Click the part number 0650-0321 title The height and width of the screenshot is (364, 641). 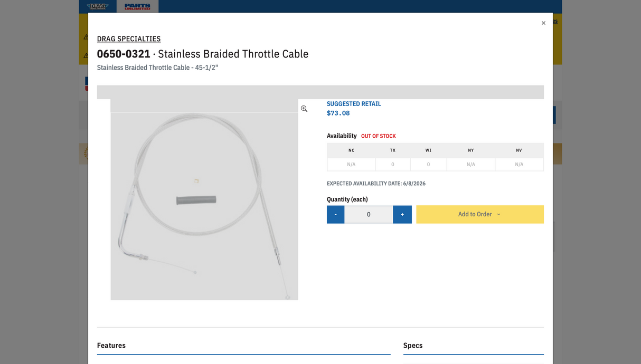pyautogui.click(x=124, y=54)
